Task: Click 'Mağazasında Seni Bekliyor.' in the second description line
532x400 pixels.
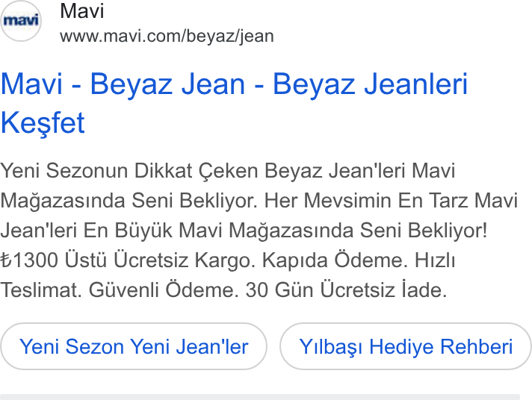Action: coord(129,201)
